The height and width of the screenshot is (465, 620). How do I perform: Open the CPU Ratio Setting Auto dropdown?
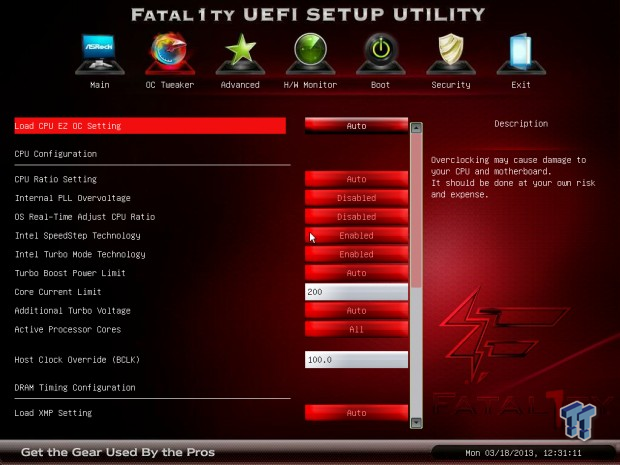356,179
